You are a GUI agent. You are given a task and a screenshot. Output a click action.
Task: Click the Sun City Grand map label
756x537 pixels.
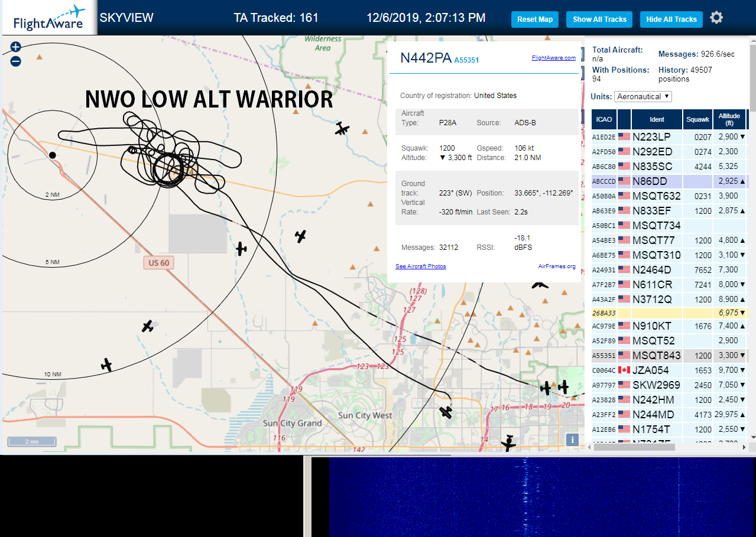(293, 423)
